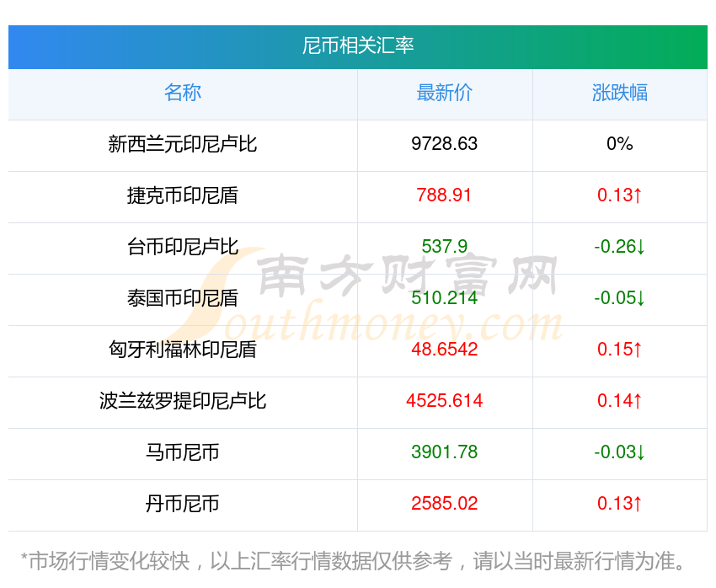
Task: Click the change value -0.03↓
Action: [x=620, y=452]
